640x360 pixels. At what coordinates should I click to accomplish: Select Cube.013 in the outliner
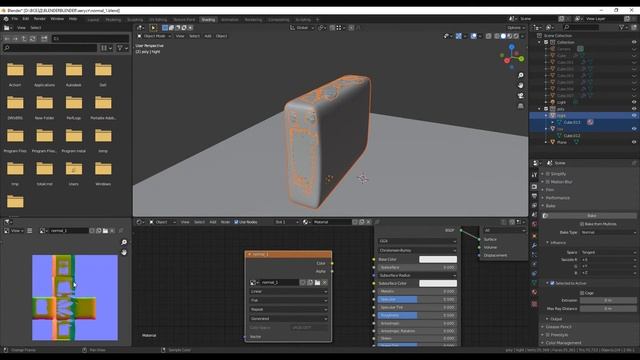pos(571,122)
